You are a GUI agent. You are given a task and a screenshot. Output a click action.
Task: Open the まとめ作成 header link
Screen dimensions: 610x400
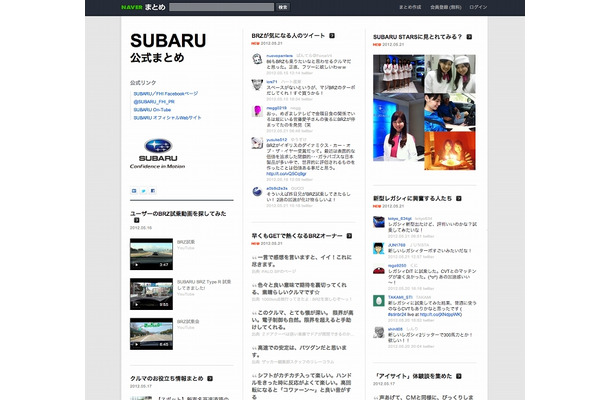pos(410,7)
